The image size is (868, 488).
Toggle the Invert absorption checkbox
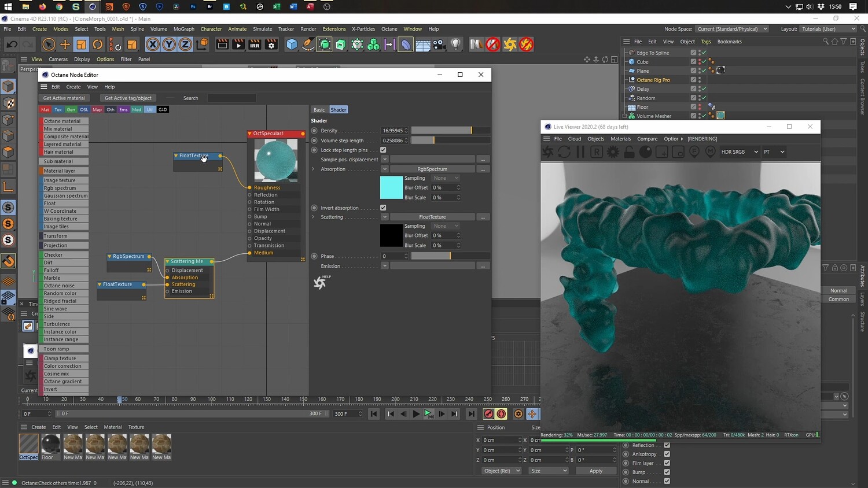(383, 208)
